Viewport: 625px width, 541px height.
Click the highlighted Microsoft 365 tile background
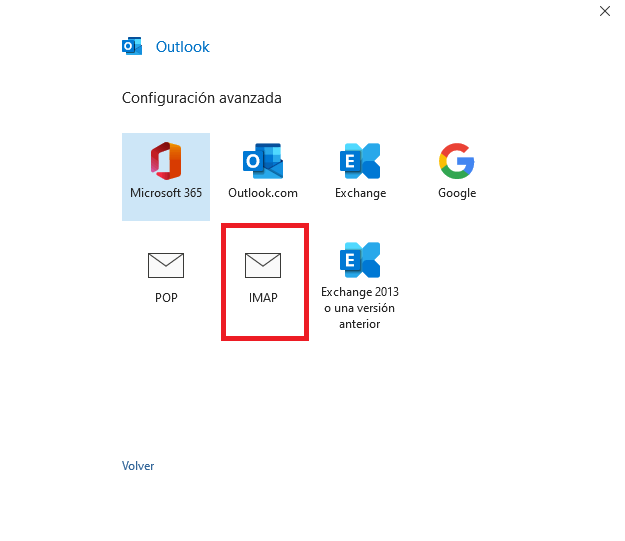[x=166, y=177]
